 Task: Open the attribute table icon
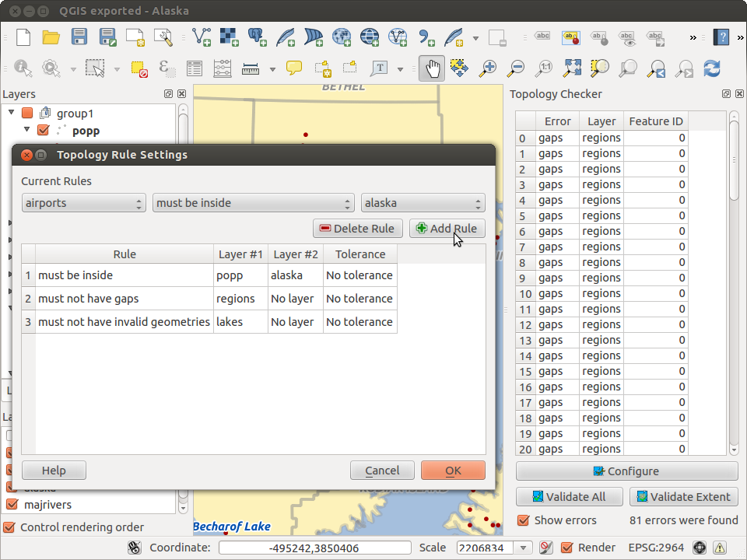[194, 68]
